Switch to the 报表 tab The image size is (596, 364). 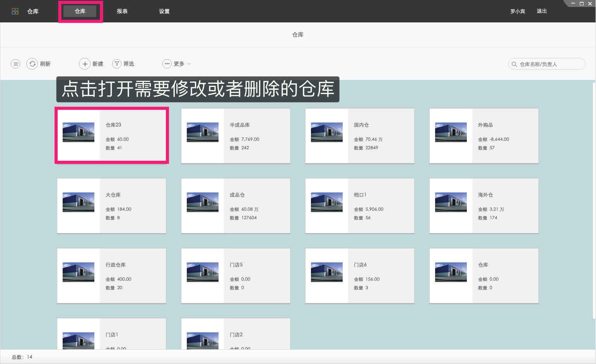point(122,11)
